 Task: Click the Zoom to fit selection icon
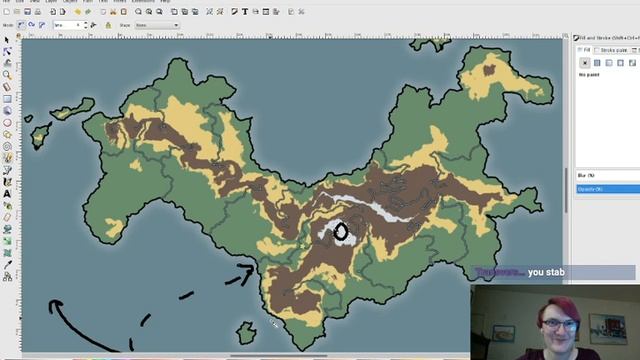(138, 12)
